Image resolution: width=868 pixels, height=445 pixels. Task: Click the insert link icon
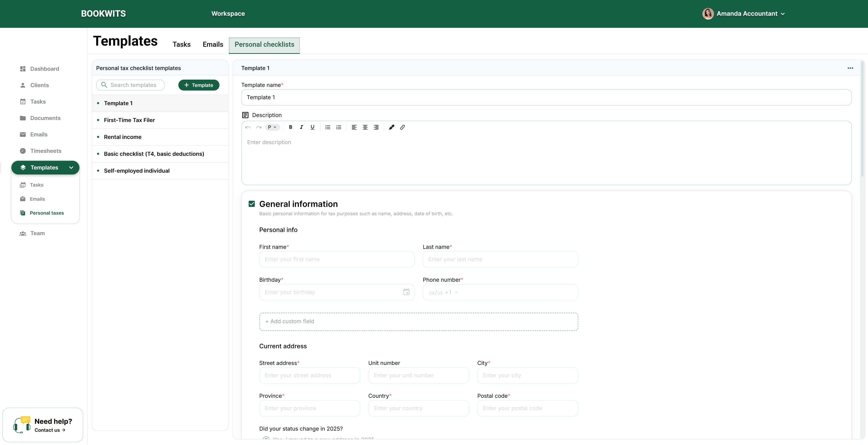402,127
